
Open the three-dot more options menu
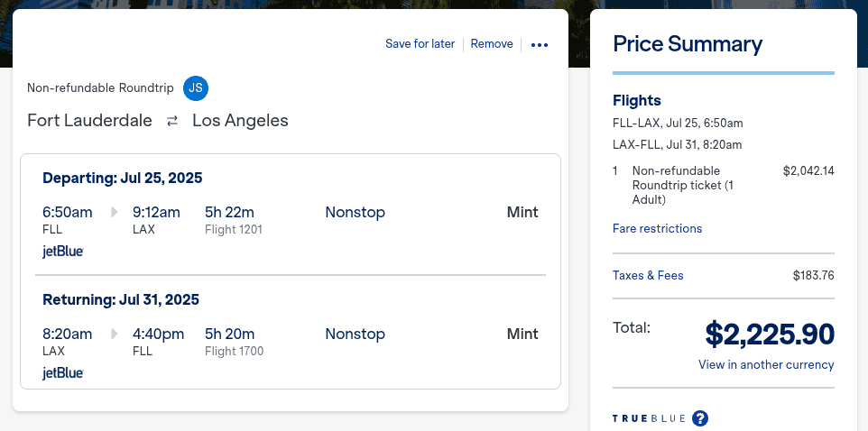[540, 45]
